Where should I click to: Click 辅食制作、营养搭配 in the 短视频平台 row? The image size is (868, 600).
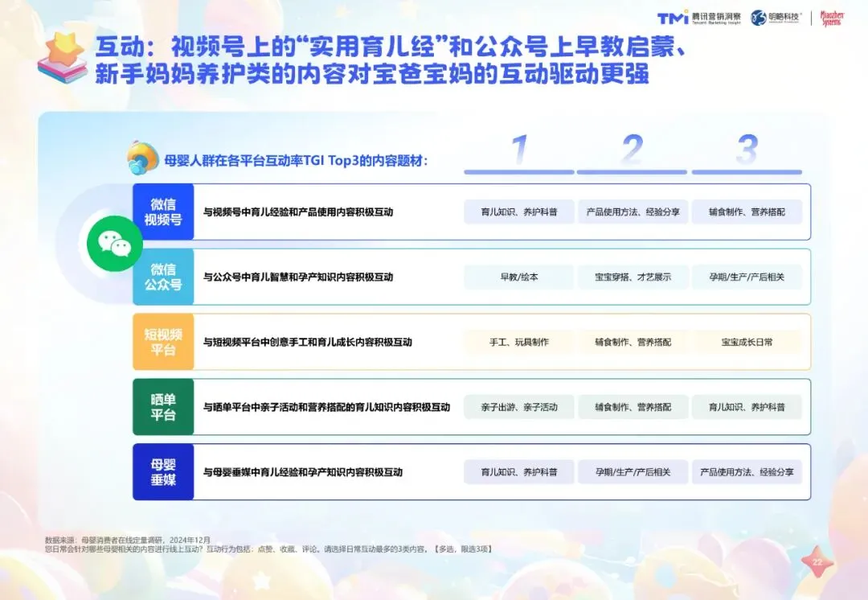(633, 342)
